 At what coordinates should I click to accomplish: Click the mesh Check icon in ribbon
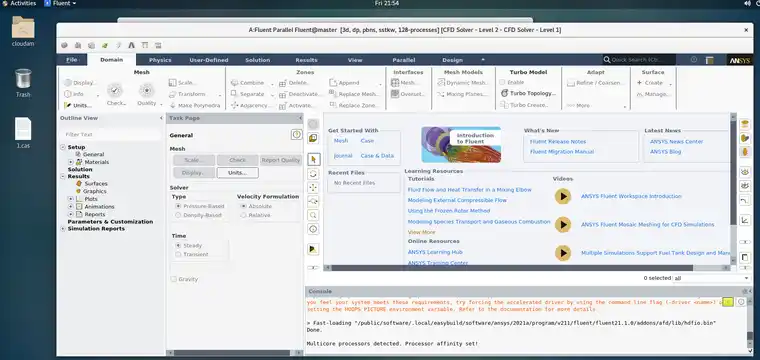click(115, 90)
